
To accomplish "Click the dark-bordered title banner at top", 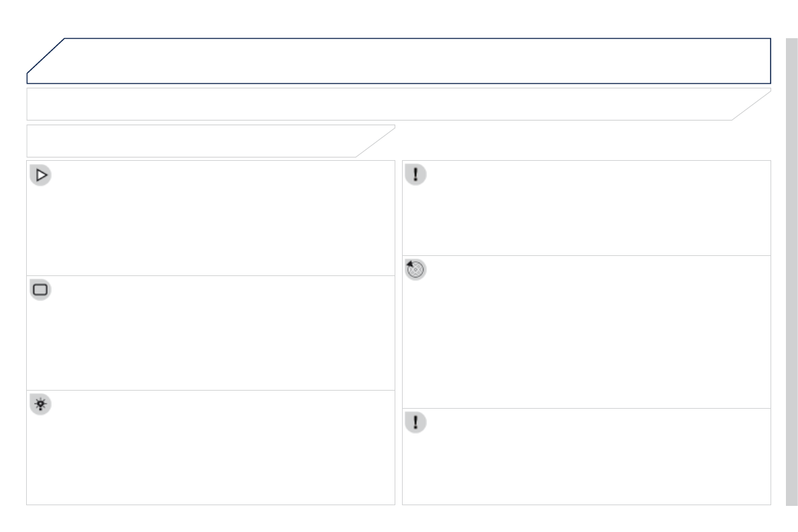I will 415,61.
